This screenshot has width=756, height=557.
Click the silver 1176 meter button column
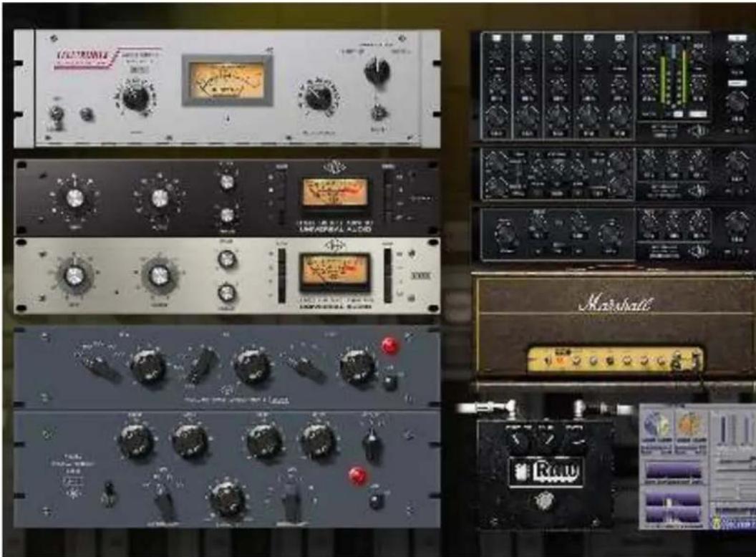click(x=387, y=276)
